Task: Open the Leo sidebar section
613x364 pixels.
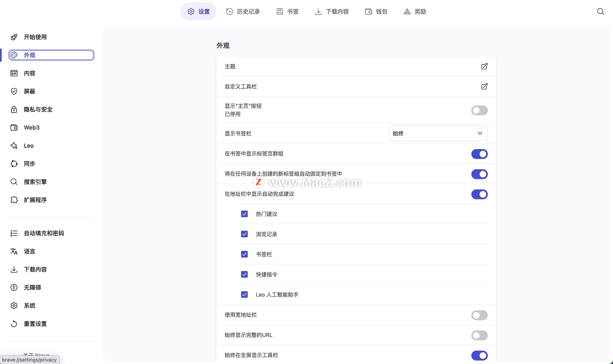Action: [28, 146]
